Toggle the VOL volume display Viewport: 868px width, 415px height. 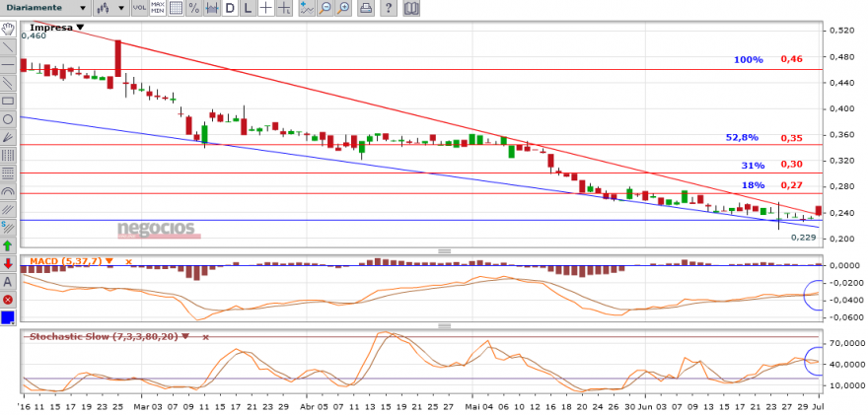[139, 8]
